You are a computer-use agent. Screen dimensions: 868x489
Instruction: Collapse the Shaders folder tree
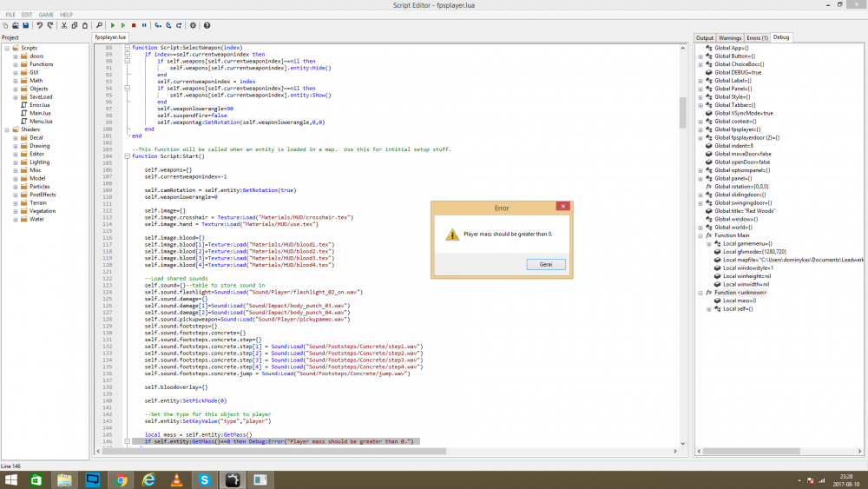click(6, 129)
